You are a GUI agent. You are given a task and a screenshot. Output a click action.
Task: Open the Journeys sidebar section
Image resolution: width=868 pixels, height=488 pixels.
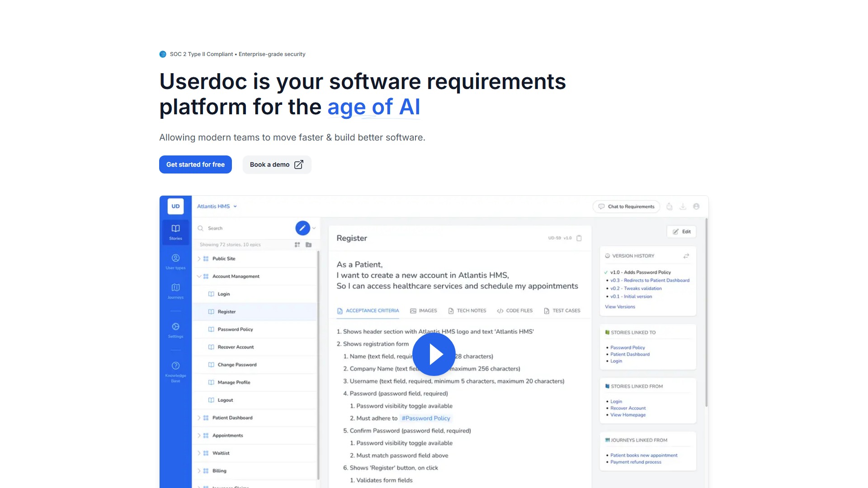(x=175, y=291)
